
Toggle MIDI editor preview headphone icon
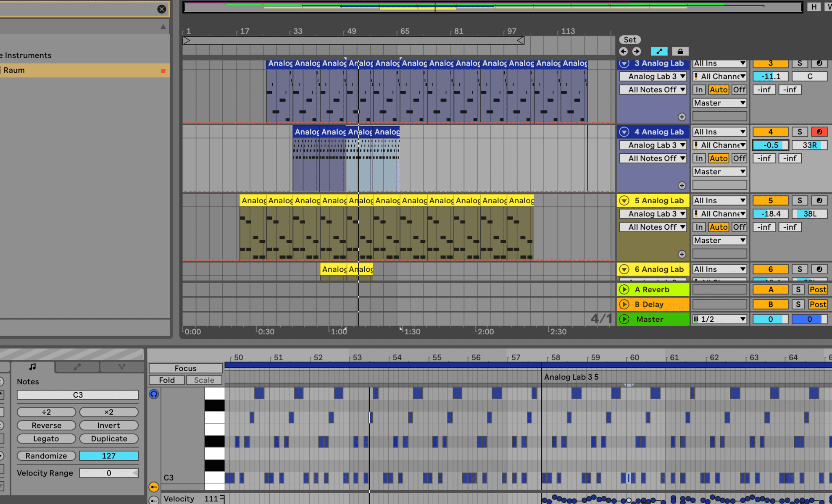pos(154,394)
